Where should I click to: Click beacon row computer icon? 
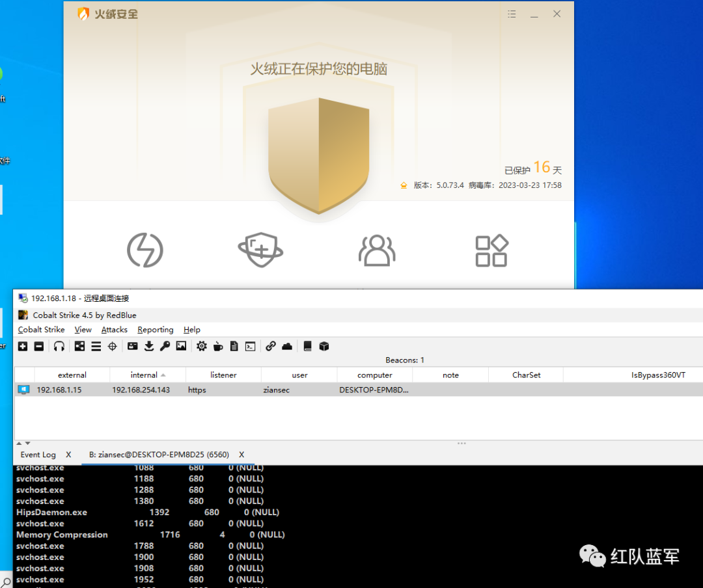click(x=23, y=390)
